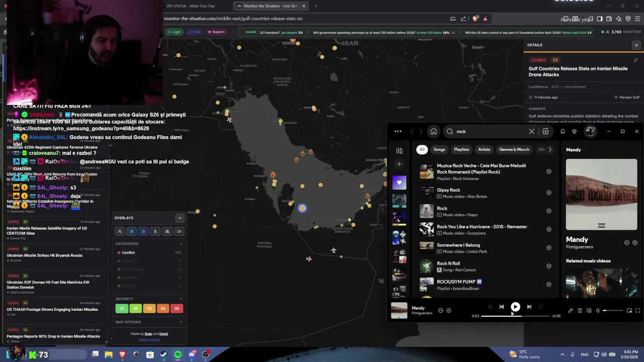644x362 pixels.
Task: Open Chat on the monitor site
Action: click(194, 32)
